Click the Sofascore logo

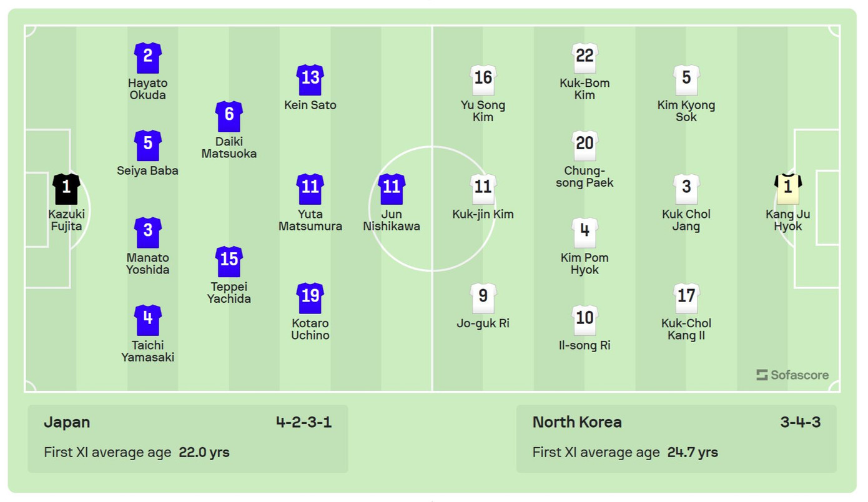pyautogui.click(x=792, y=375)
